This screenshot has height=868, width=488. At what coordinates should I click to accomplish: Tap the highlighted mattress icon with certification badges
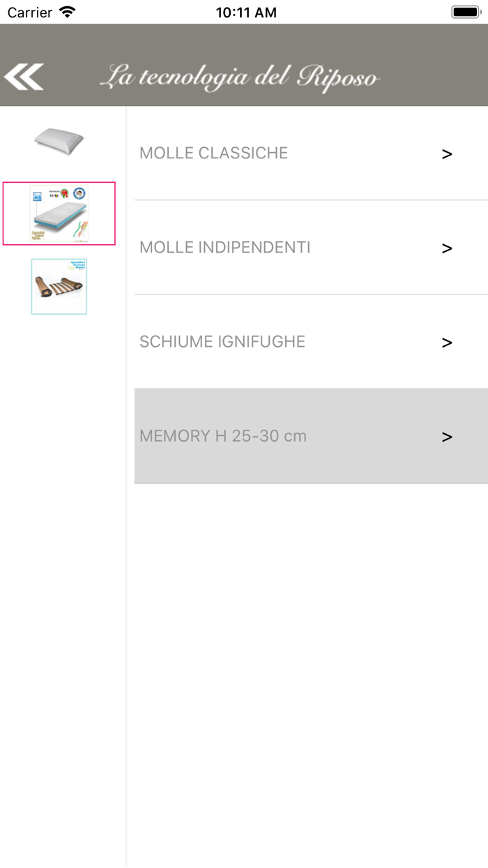59,214
